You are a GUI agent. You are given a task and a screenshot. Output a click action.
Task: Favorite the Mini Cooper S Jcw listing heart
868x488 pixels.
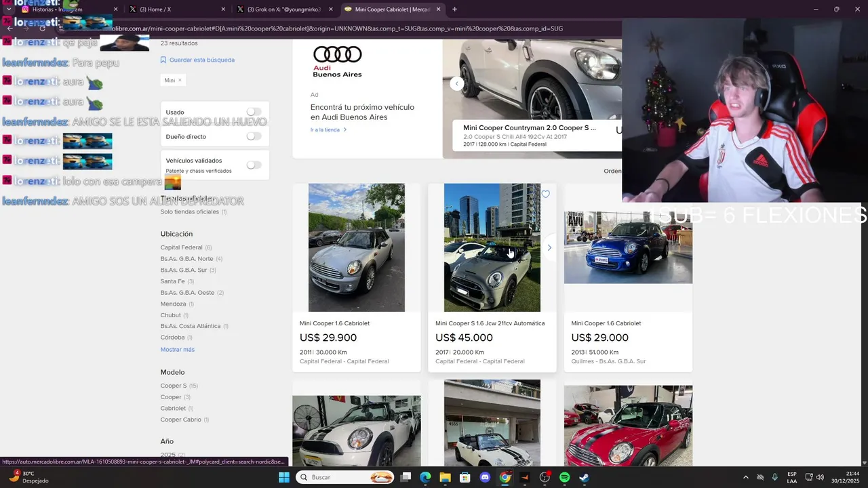click(x=545, y=195)
